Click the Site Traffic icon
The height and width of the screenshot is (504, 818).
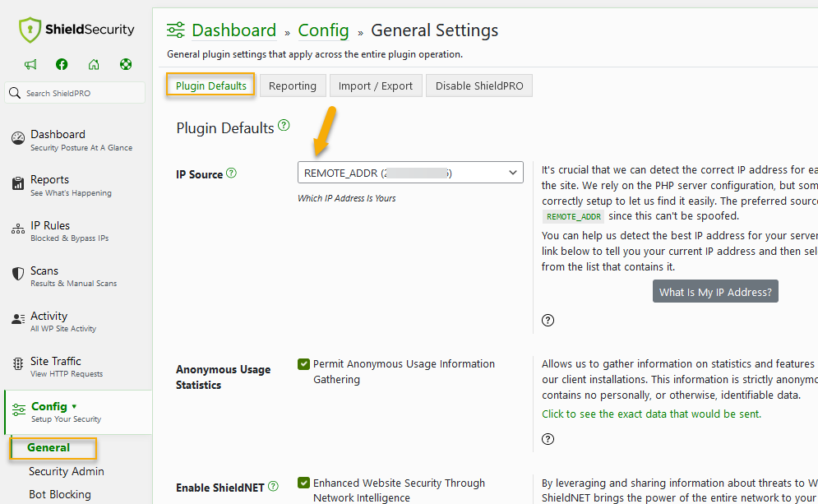pos(18,363)
